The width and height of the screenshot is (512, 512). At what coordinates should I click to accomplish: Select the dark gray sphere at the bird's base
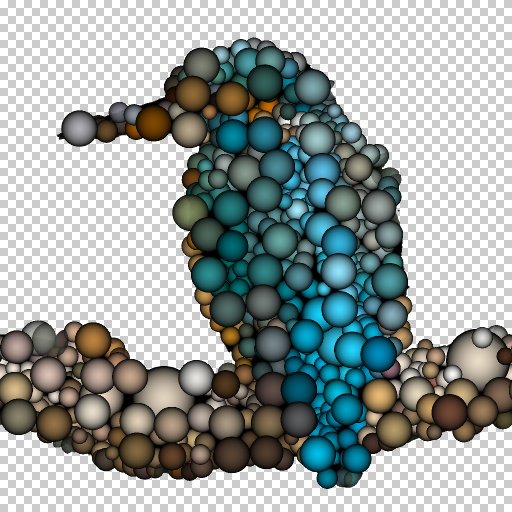point(299,419)
